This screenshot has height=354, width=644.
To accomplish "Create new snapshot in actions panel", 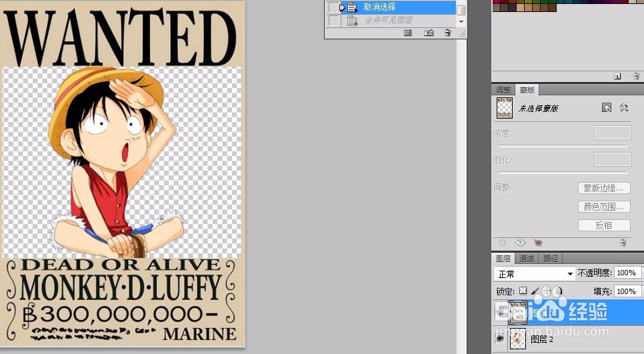I will (x=429, y=33).
